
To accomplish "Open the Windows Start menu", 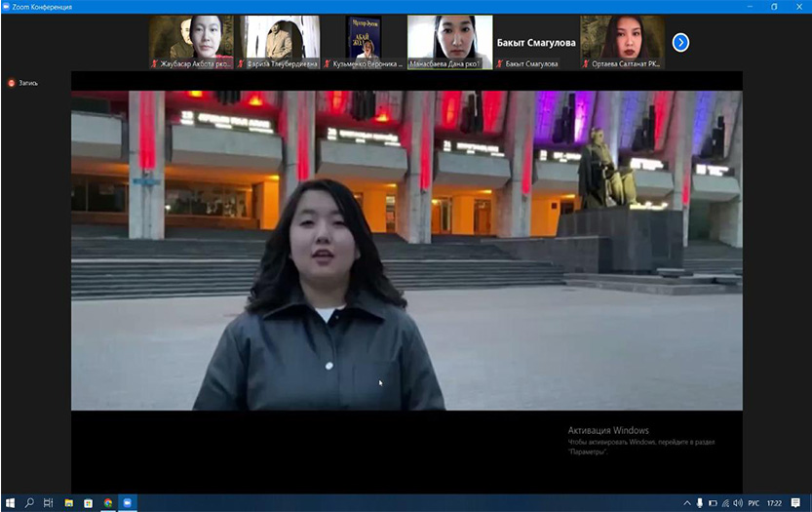I will point(10,503).
